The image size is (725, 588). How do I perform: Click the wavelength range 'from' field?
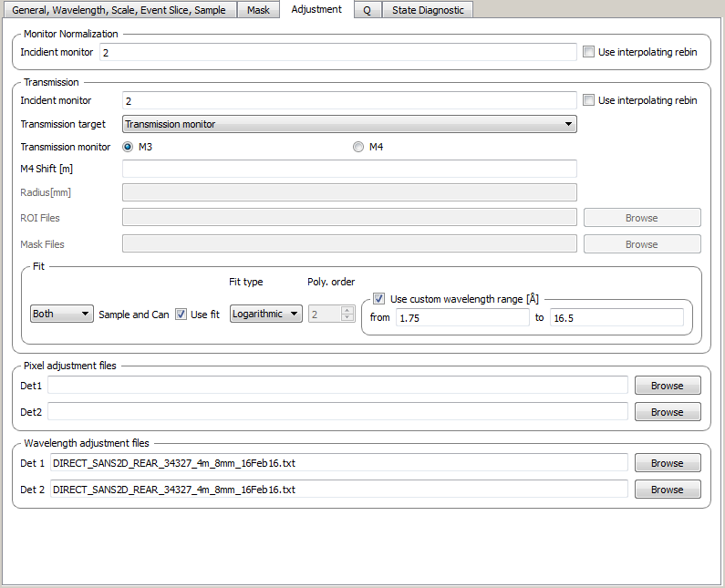pyautogui.click(x=461, y=317)
